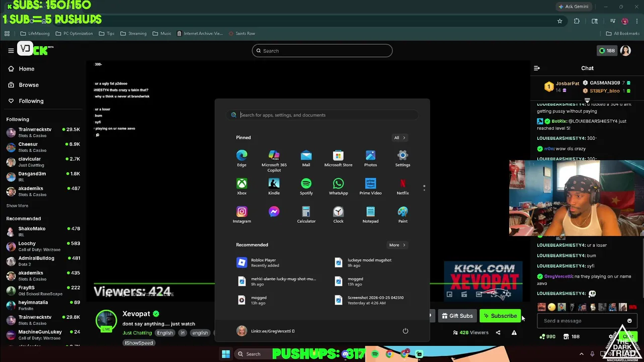Click the share icon under the stream

pyautogui.click(x=498, y=332)
